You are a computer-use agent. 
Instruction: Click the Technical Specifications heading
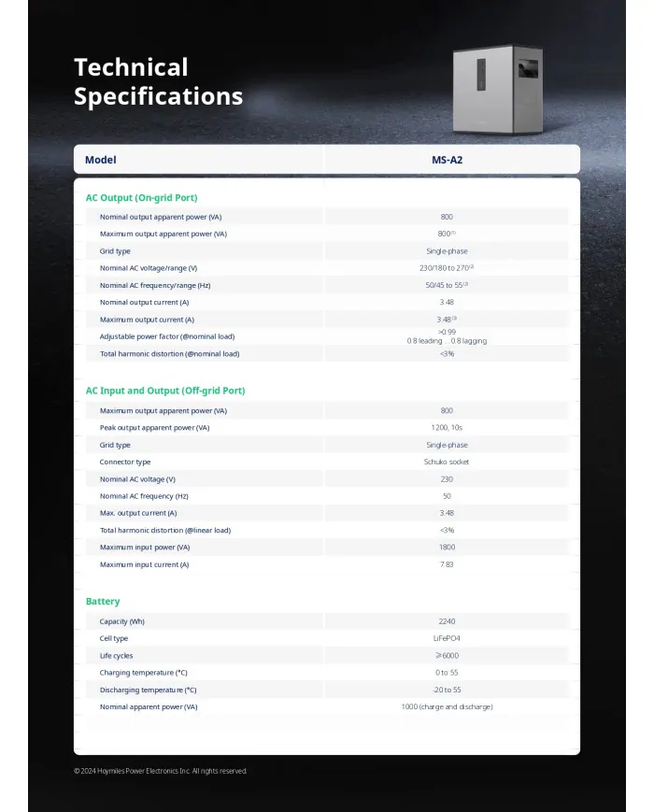click(x=158, y=82)
